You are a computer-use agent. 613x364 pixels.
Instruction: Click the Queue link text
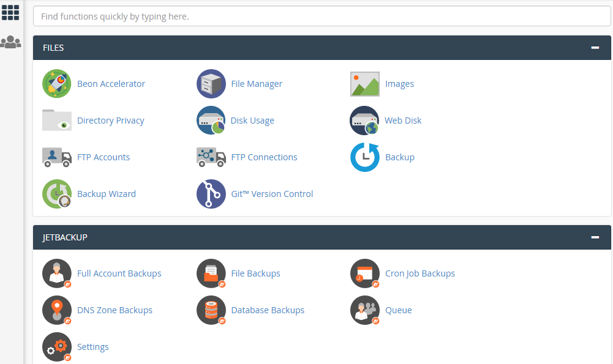point(399,311)
